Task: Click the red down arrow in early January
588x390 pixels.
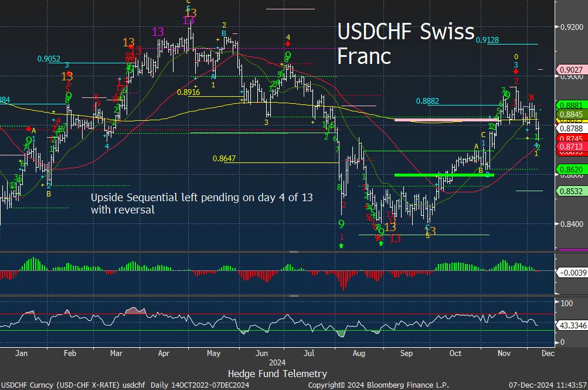Action: click(x=28, y=128)
